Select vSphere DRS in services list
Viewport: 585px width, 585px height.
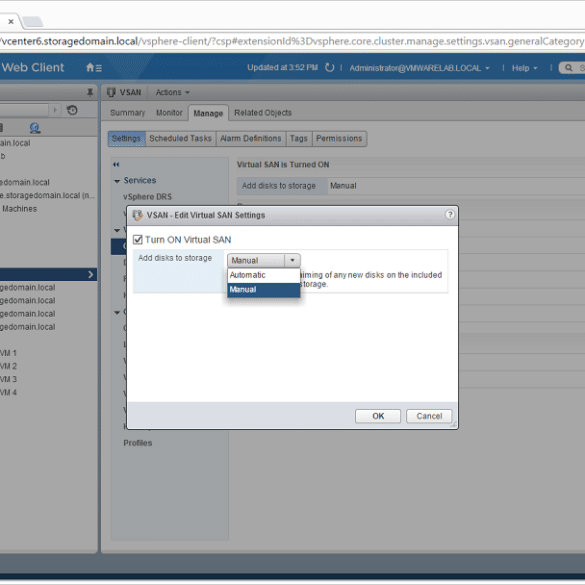click(147, 197)
